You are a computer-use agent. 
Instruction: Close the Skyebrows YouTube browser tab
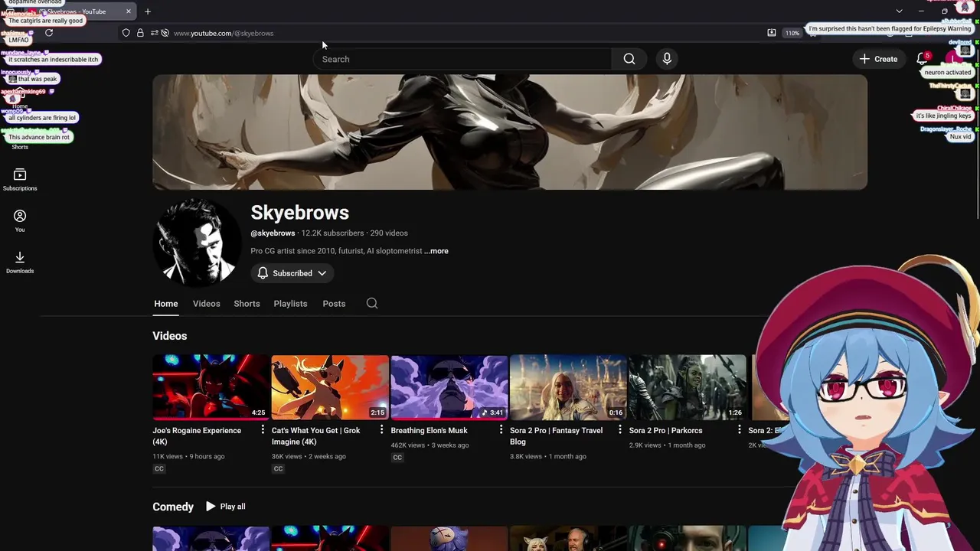[x=128, y=11]
